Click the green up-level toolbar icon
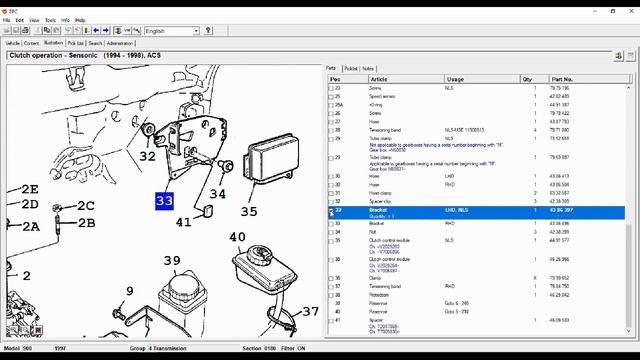Image resolution: width=640 pixels, height=360 pixels. tap(87, 31)
